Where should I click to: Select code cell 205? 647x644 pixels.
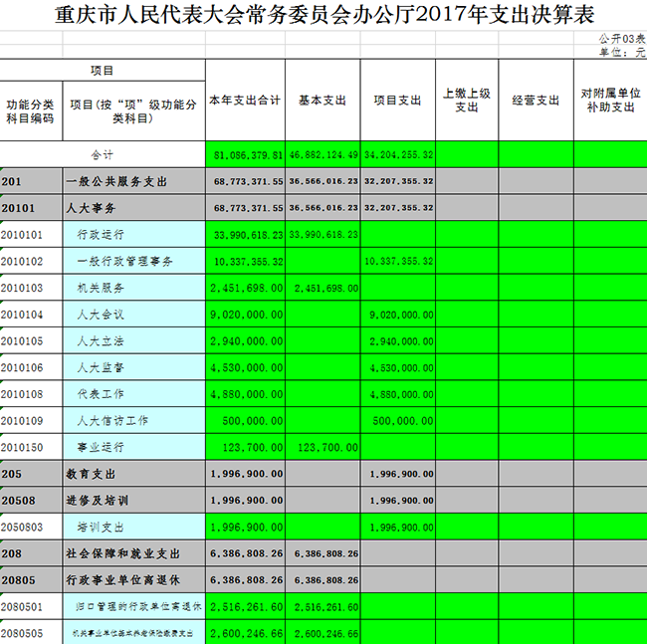click(x=31, y=474)
